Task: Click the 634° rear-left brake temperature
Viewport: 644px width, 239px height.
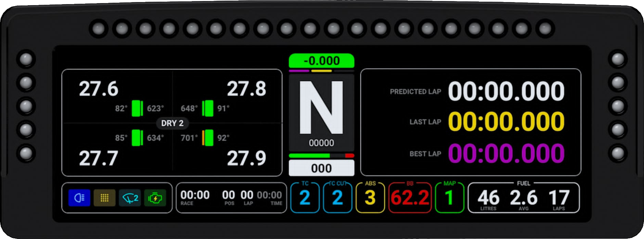Action: [x=156, y=138]
